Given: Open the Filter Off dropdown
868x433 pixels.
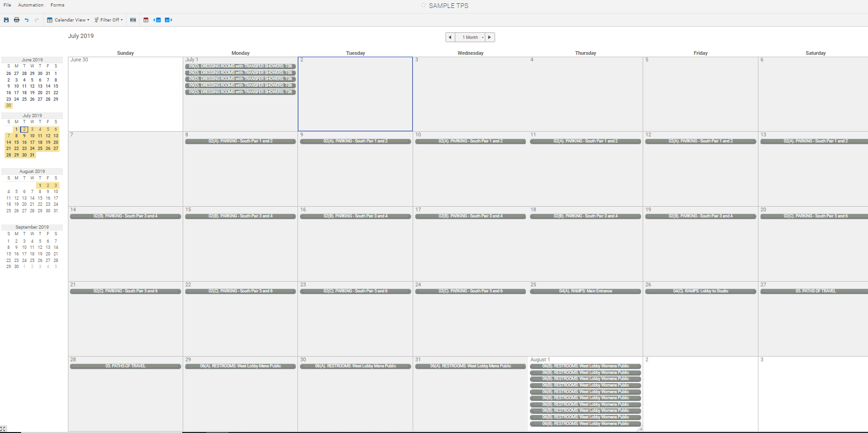Looking at the screenshot, I should point(109,20).
